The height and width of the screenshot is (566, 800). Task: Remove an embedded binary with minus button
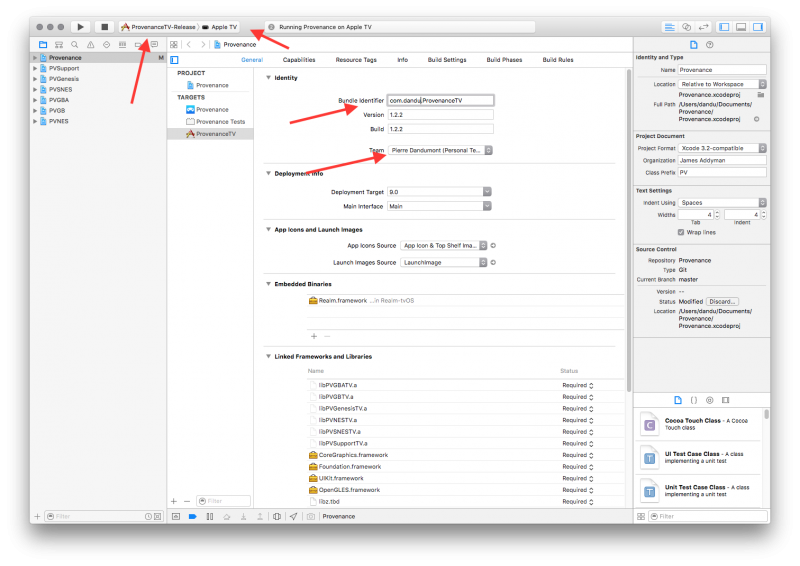[327, 336]
